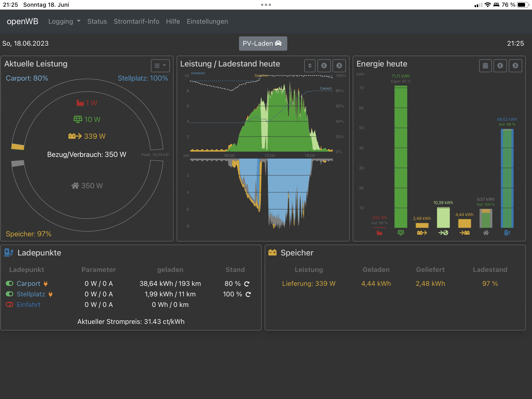Image resolution: width=532 pixels, height=399 pixels.
Task: Open Einstellungen in the navigation bar
Action: [x=207, y=21]
